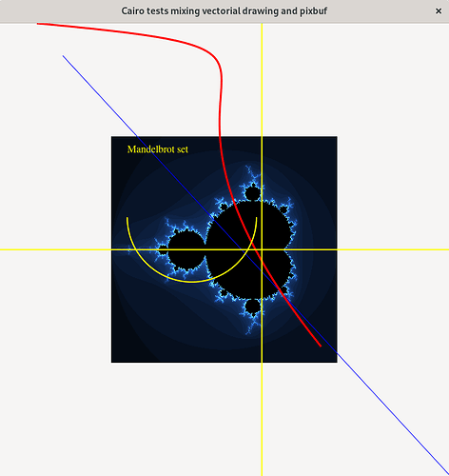Click the yellow vertical line below the fractal image
449x476 pixels.
point(262,419)
